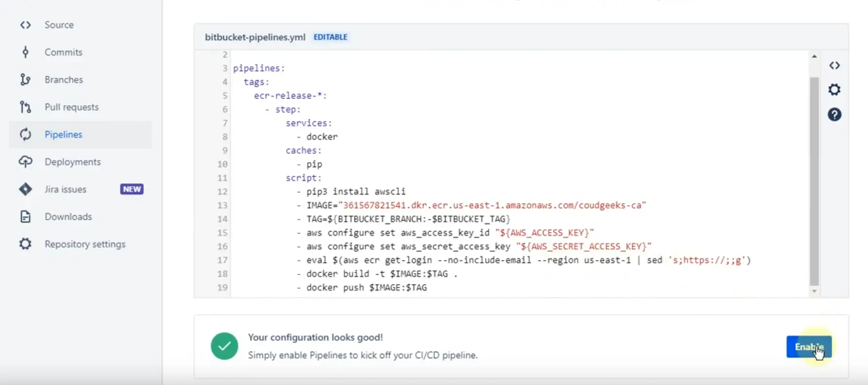The image size is (868, 385).
Task: Open Source in the sidebar
Action: [59, 25]
